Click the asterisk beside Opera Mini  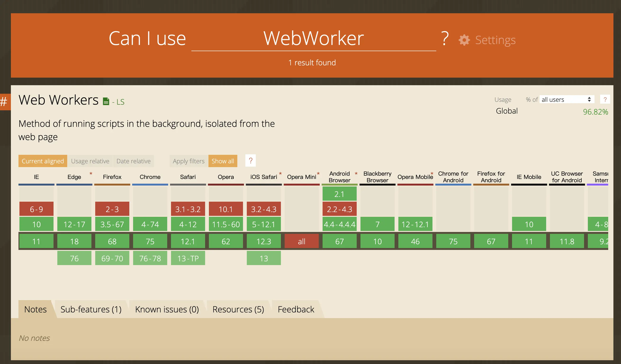(318, 174)
